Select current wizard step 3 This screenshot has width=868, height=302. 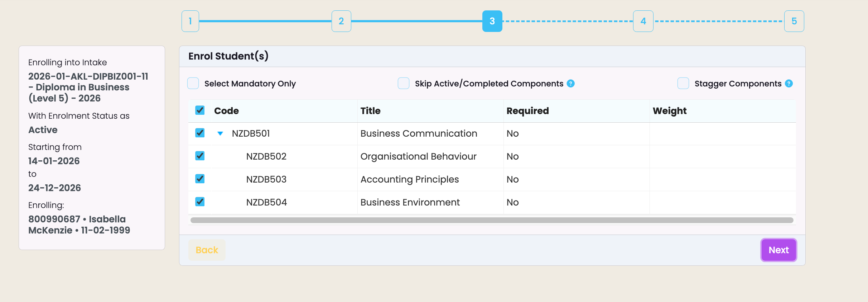(x=492, y=21)
